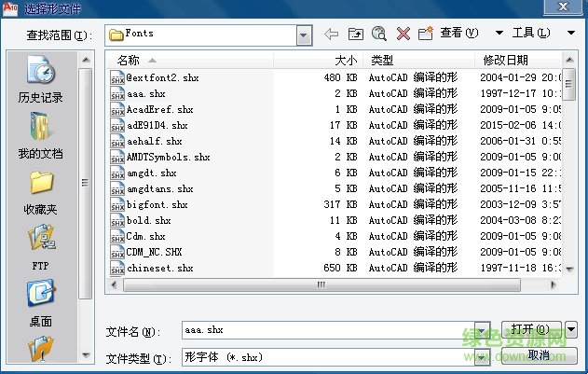The width and height of the screenshot is (588, 374).
Task: Click the amgdt.shx file icon
Action: click(117, 173)
